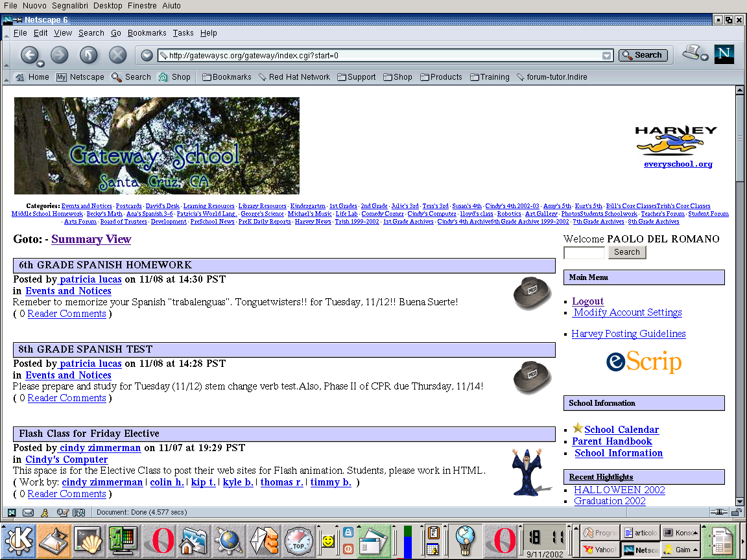This screenshot has height=560, width=747.
Task: Click the yellow smiley icon in the panel
Action: click(x=327, y=541)
